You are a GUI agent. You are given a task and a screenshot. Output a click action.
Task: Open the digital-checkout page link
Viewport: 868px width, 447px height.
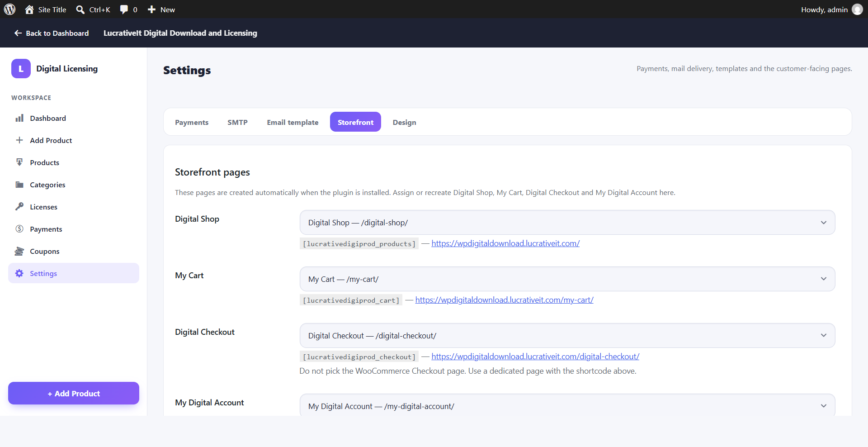tap(535, 357)
